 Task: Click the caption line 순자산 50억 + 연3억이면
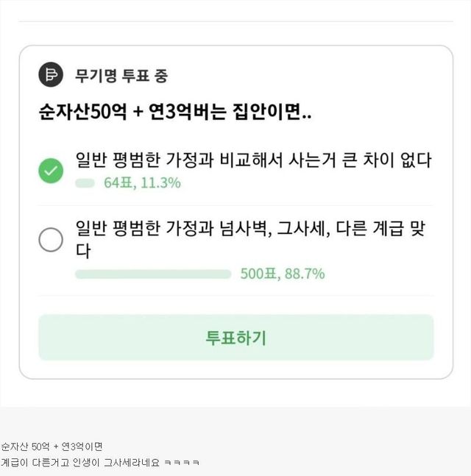[52, 446]
